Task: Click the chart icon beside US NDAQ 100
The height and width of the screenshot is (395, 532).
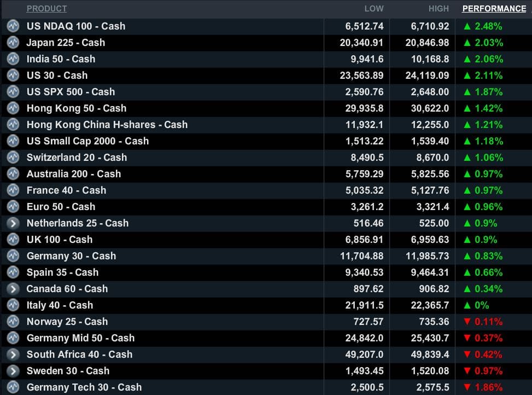Action: tap(13, 26)
